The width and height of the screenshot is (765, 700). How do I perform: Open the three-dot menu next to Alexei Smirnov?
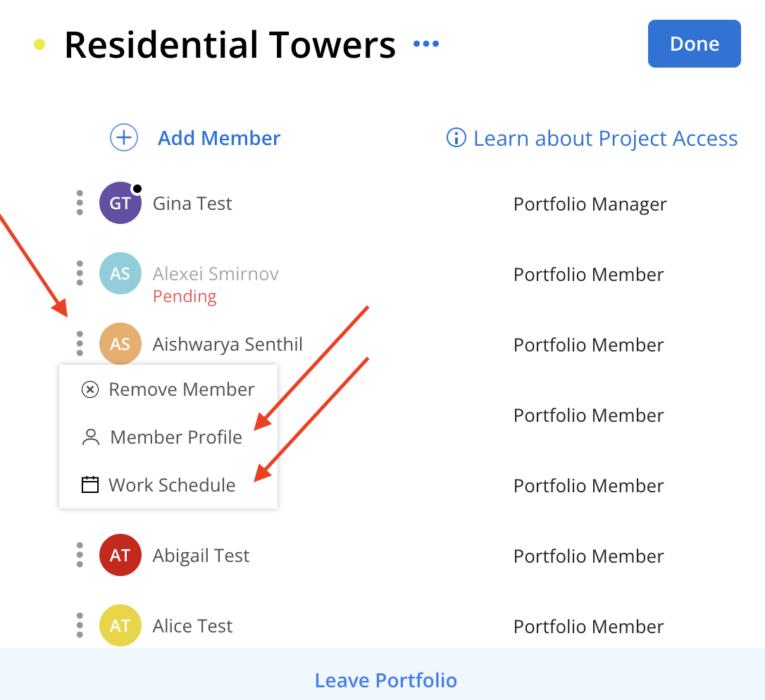[x=80, y=273]
